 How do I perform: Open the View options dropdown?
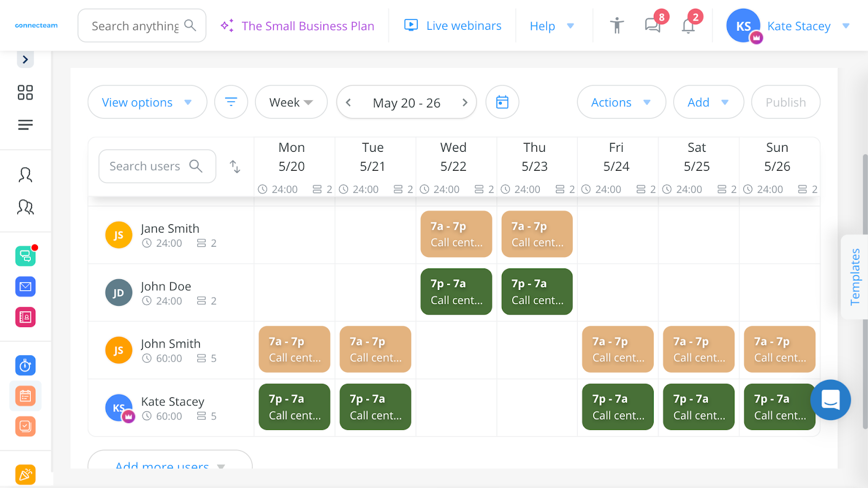pos(146,102)
